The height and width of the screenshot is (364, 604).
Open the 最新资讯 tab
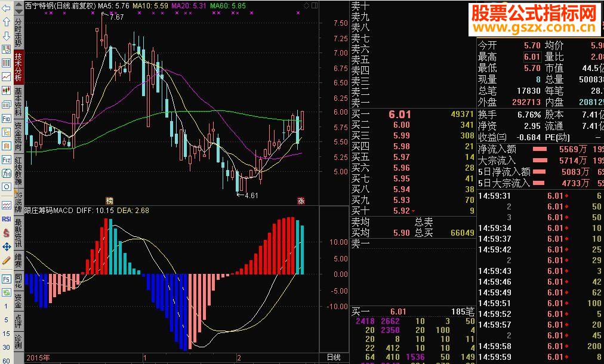[19, 233]
